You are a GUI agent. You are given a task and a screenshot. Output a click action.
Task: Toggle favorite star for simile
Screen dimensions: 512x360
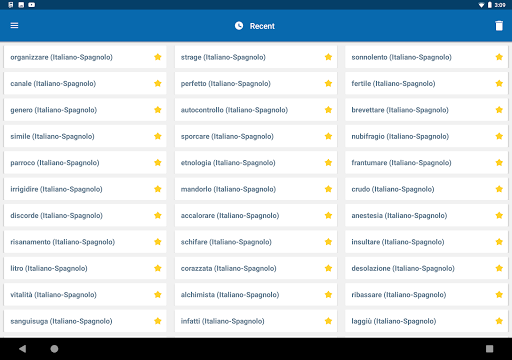pos(158,136)
